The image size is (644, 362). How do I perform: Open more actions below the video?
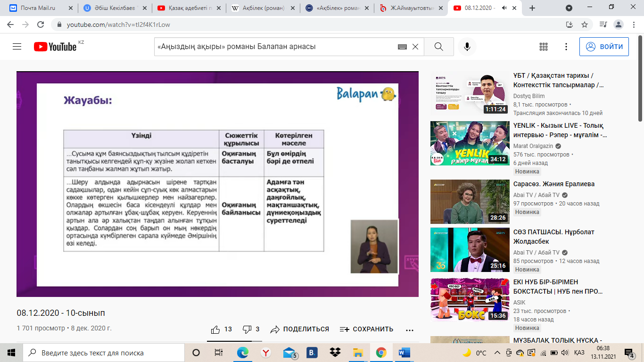point(409,330)
